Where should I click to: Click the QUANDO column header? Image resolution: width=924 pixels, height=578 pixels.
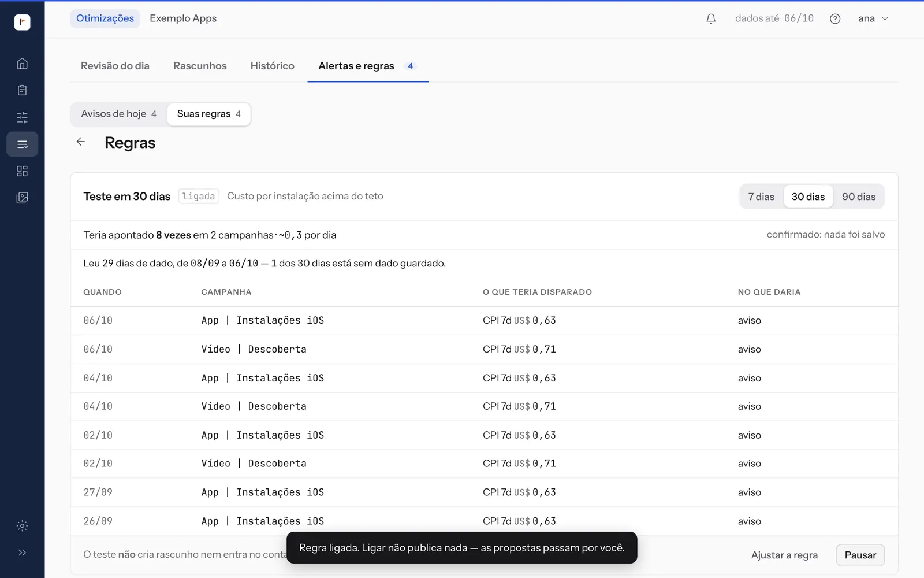tap(102, 292)
